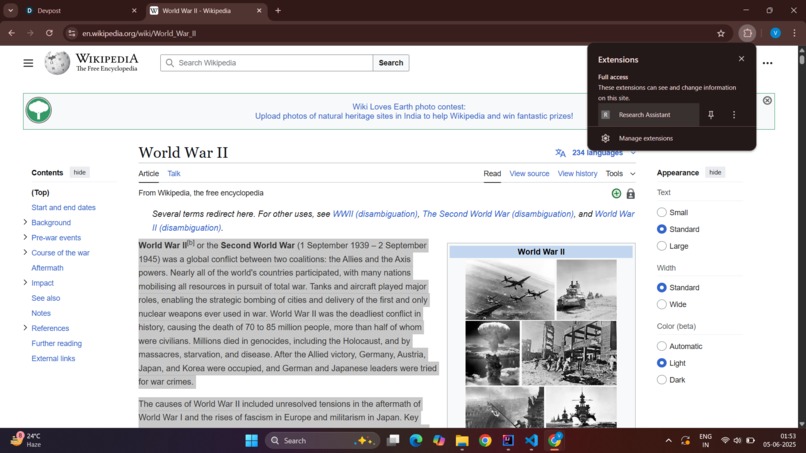
Task: Expand the References section in contents
Action: 25,328
